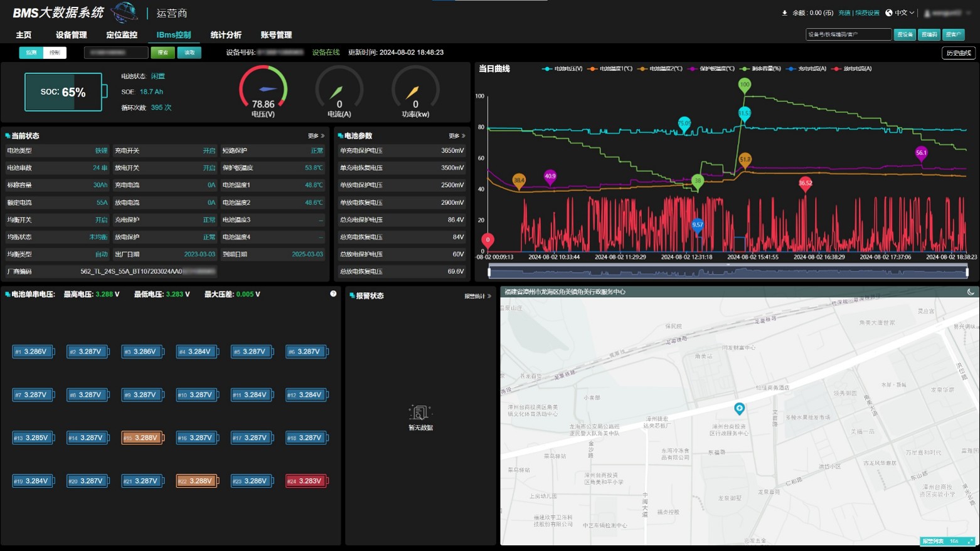Switch to 控制 control mode
The image size is (980, 551).
point(55,53)
